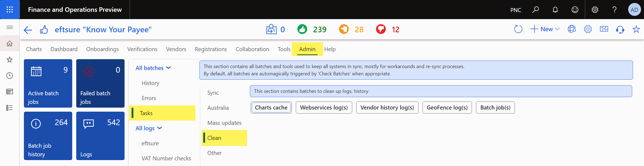Viewport: 644px width, 166px height.
Task: Open the pending contacts icon showing 0
Action: [271, 29]
